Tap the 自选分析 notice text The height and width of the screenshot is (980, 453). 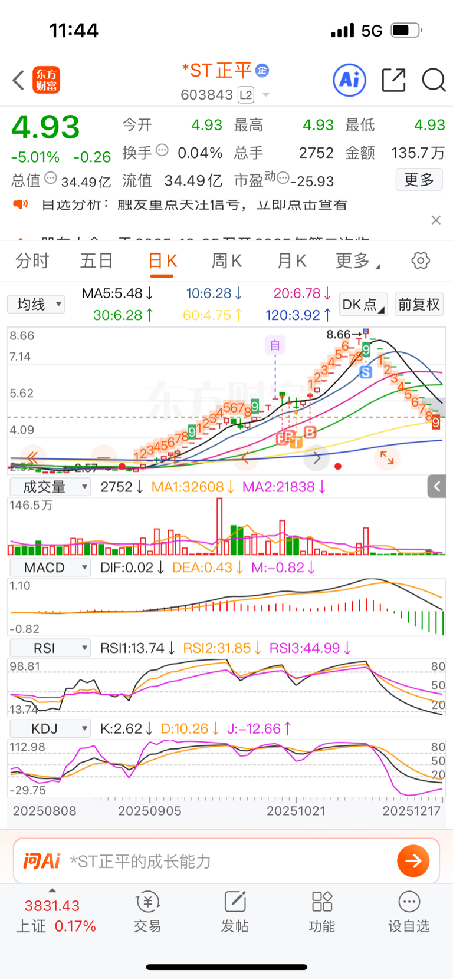tap(194, 204)
